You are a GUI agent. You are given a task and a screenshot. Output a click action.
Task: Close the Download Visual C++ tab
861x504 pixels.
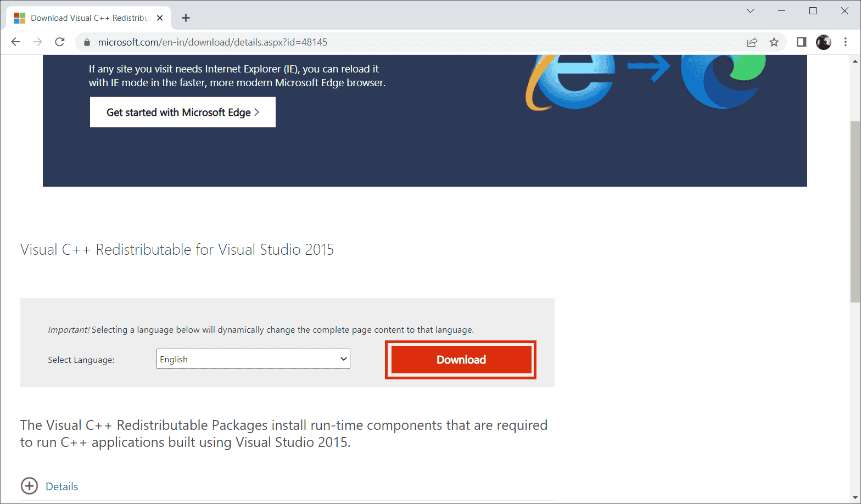pyautogui.click(x=160, y=18)
